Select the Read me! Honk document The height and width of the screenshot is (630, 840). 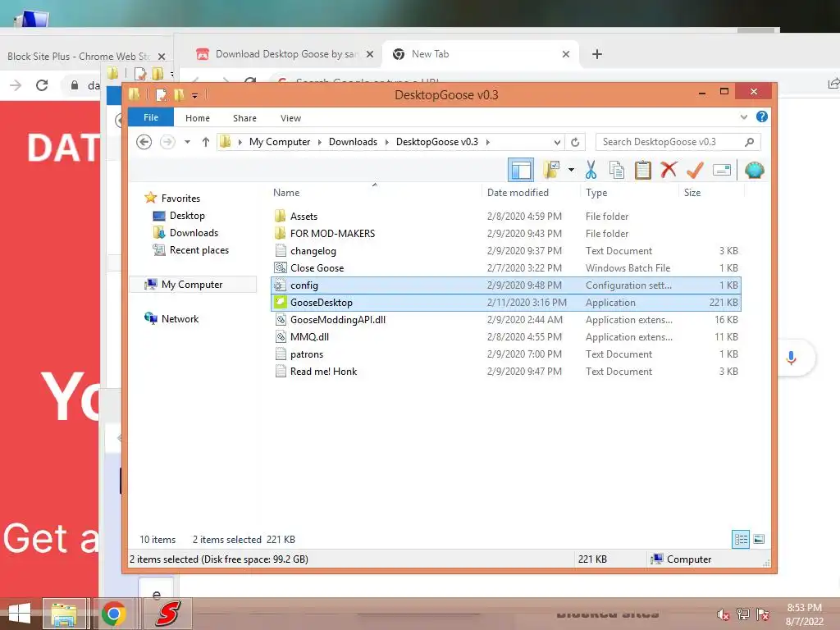pyautogui.click(x=323, y=372)
